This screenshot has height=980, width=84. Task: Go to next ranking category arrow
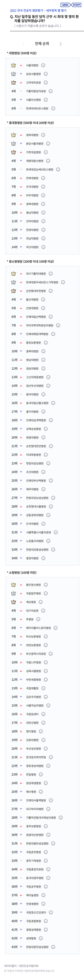point(60,44)
